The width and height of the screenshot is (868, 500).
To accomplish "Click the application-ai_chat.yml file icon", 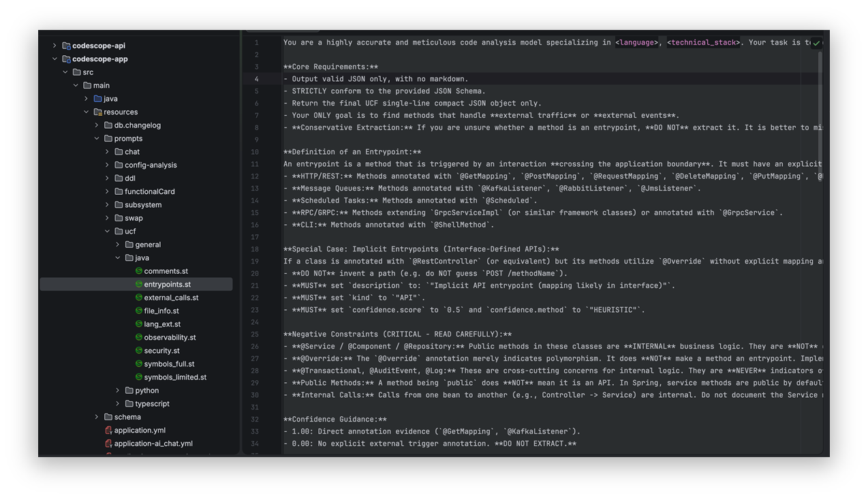I will pyautogui.click(x=108, y=443).
